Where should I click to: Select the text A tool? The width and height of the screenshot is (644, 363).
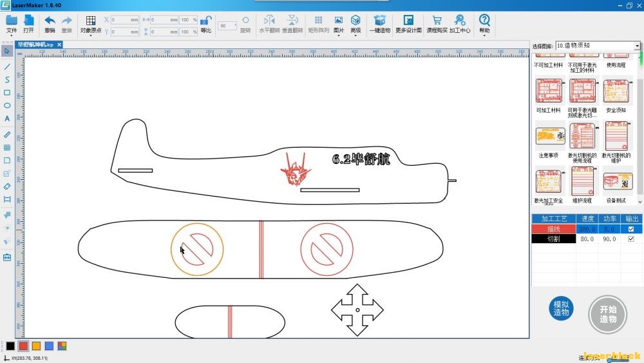click(7, 119)
